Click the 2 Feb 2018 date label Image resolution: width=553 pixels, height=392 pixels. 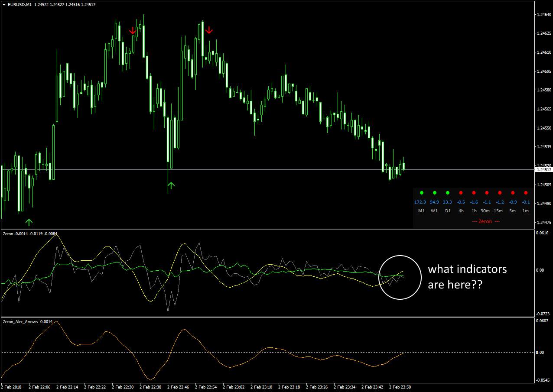(11, 387)
